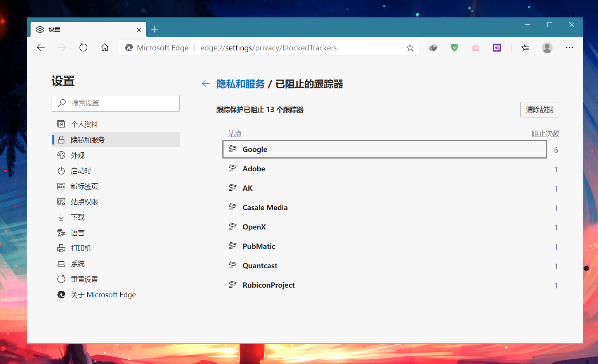Screen dimensions: 598x364
Task: Open 语言 settings section
Action: (116, 233)
